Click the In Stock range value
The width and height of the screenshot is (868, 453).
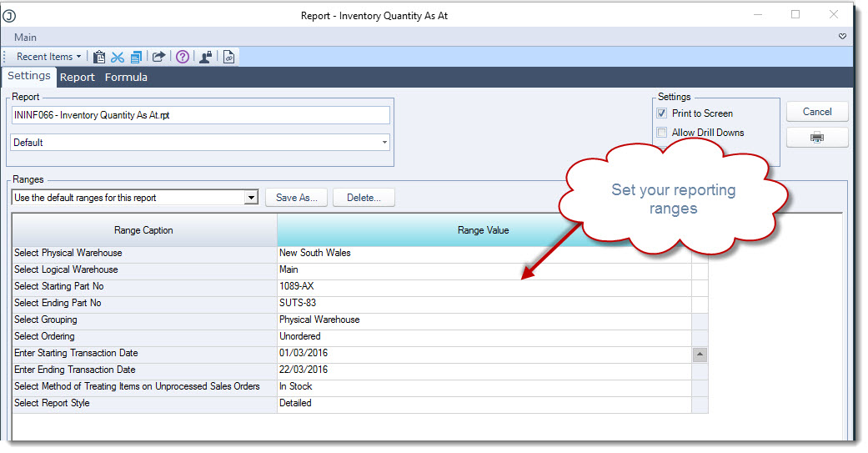tap(484, 386)
